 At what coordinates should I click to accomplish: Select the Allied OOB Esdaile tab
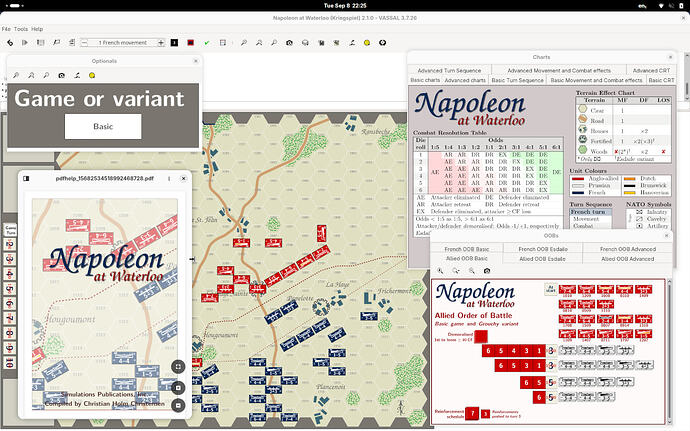tap(543, 259)
